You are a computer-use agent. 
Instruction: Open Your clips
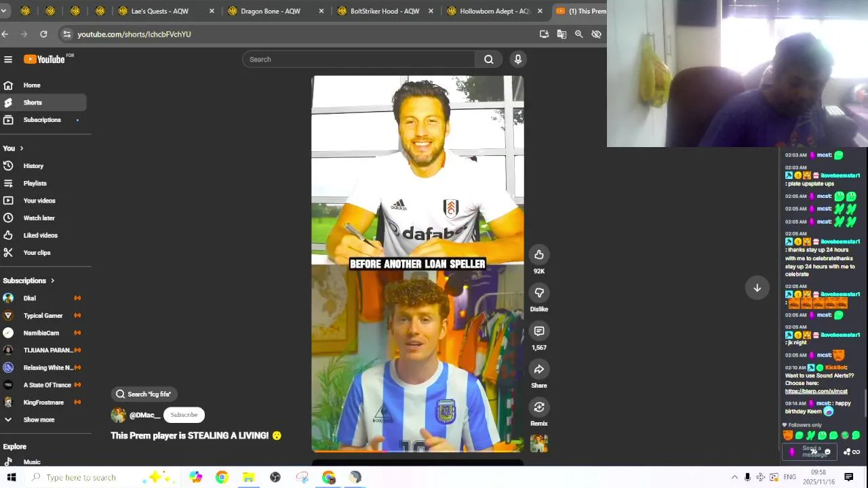tap(43, 253)
